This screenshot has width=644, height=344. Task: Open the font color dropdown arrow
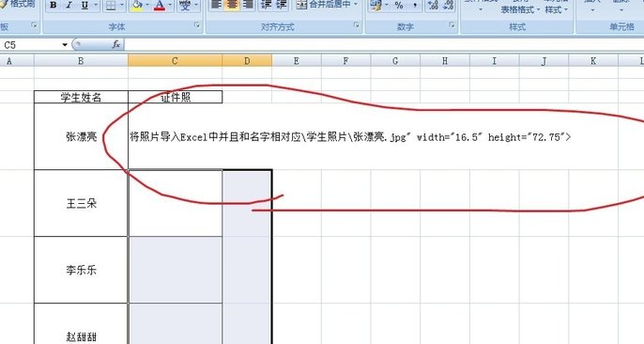click(171, 6)
